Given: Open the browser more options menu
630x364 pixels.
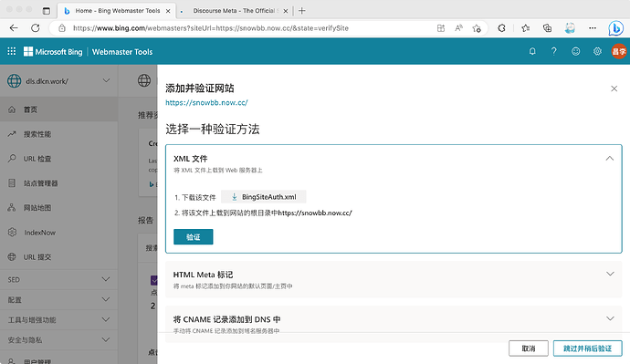Looking at the screenshot, I should click(x=593, y=28).
